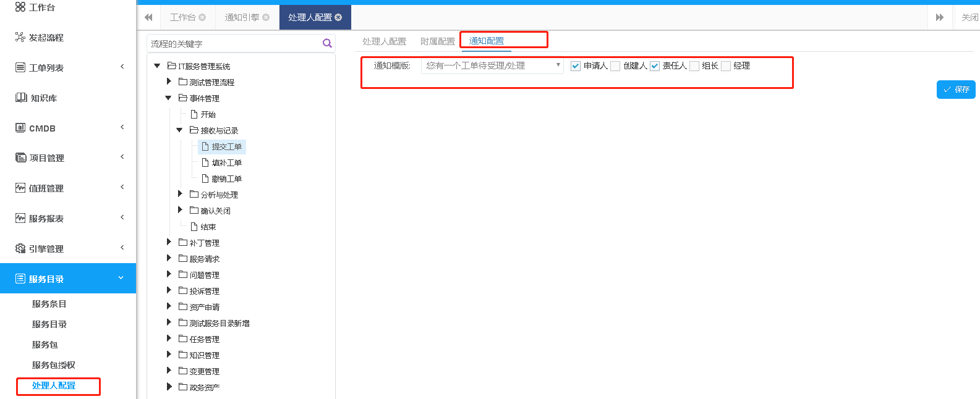Click the 流程的关键字 search field
980x399 pixels.
pyautogui.click(x=234, y=44)
